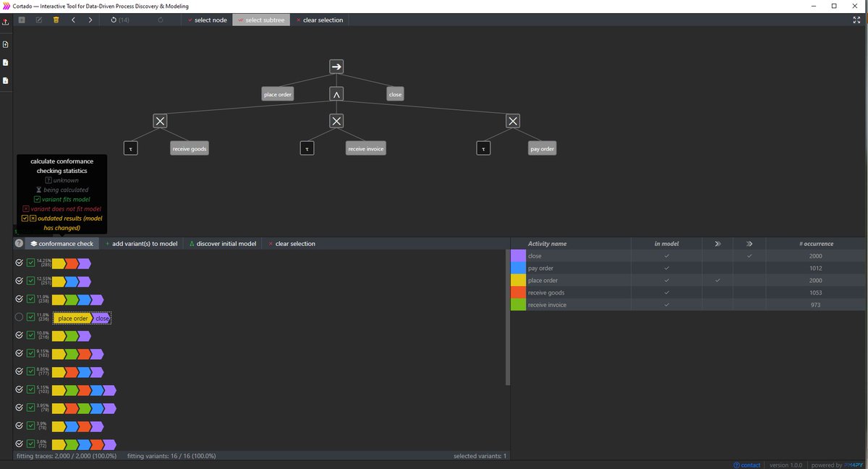Viewport: 868px width, 469px height.
Task: Click blue color swatch for pay order
Action: tap(518, 268)
